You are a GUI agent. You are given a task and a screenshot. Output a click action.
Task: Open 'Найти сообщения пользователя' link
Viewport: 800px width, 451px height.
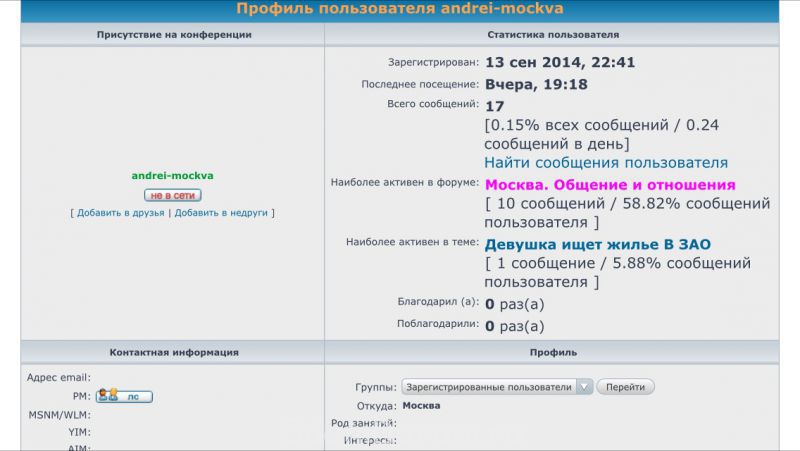click(x=606, y=162)
